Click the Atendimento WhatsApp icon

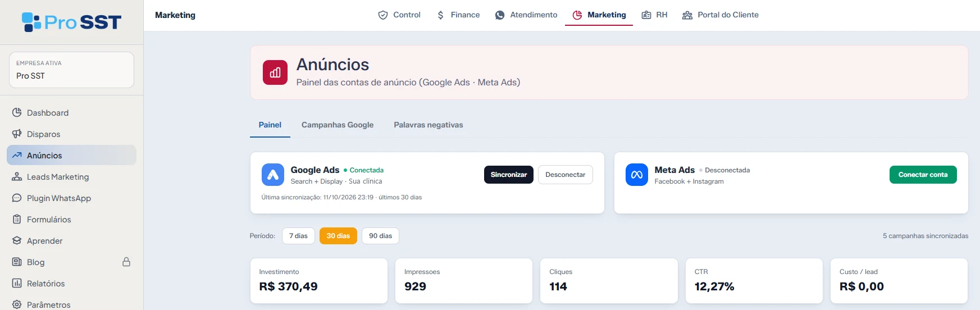coord(500,15)
